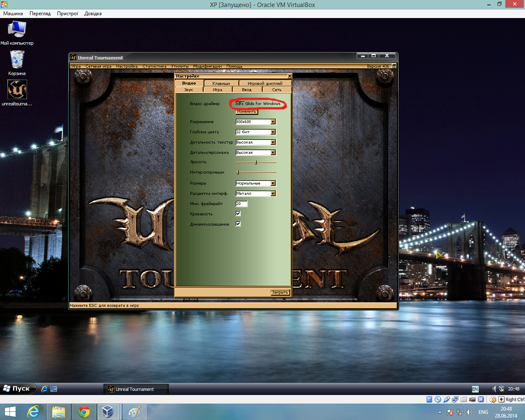Viewport: 525px width, 420px height.
Task: Switch to the Ввод tab
Action: [x=247, y=89]
